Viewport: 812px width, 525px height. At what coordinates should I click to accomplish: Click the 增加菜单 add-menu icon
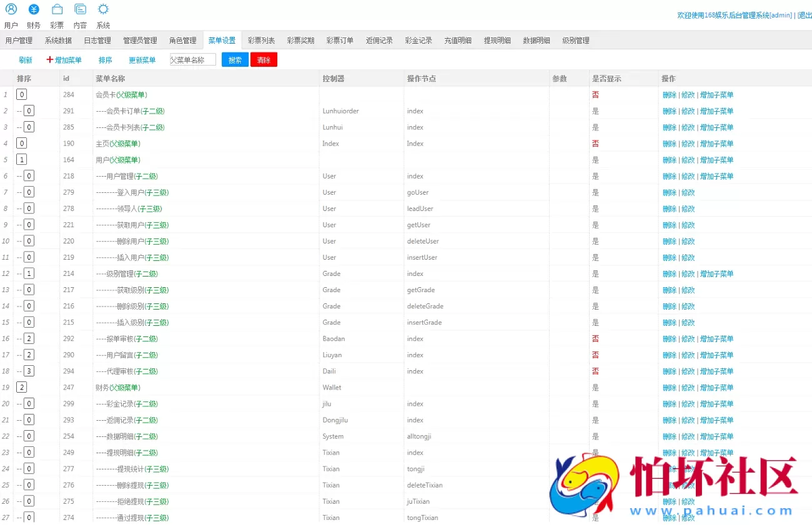click(x=64, y=59)
